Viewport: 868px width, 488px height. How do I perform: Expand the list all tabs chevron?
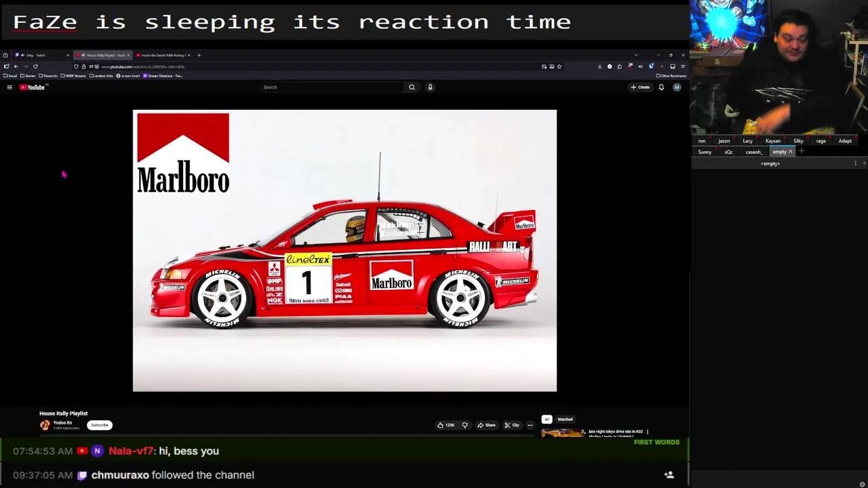click(x=635, y=55)
